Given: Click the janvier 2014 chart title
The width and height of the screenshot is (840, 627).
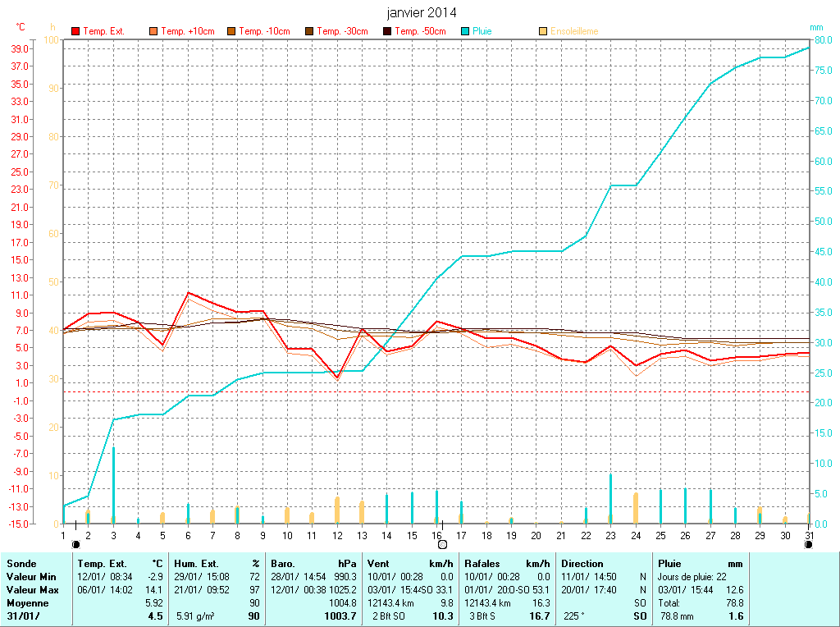Looking at the screenshot, I should (422, 13).
